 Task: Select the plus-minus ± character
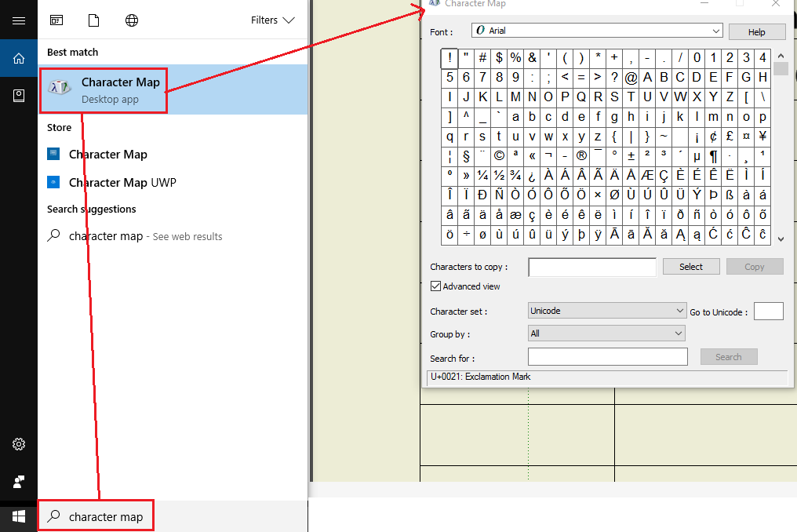click(x=631, y=155)
